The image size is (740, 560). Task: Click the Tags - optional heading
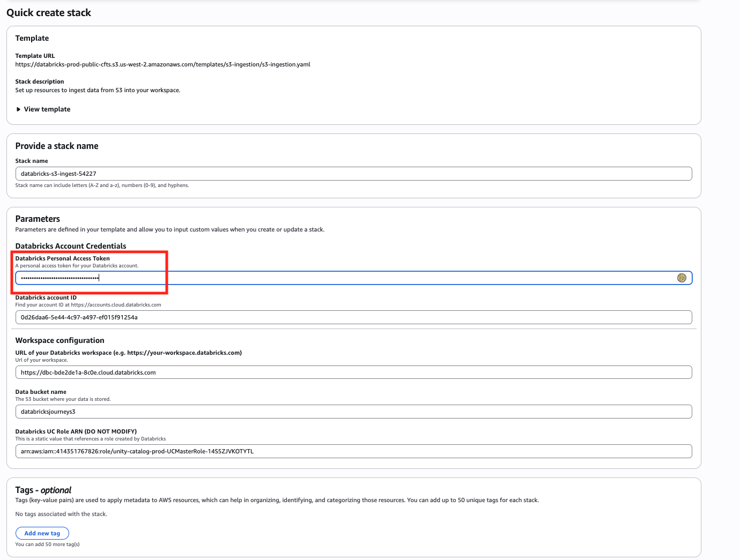point(43,490)
